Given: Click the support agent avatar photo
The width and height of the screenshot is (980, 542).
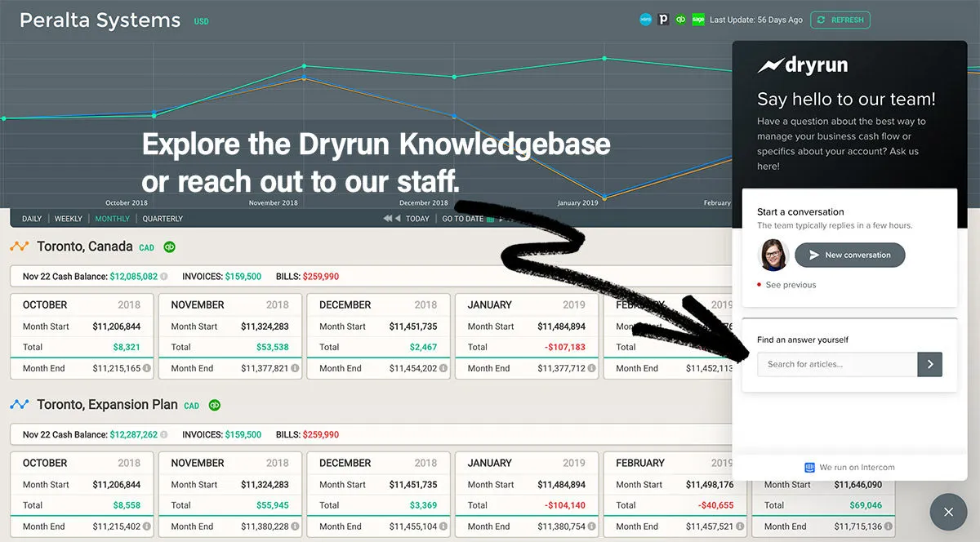Looking at the screenshot, I should coord(773,255).
